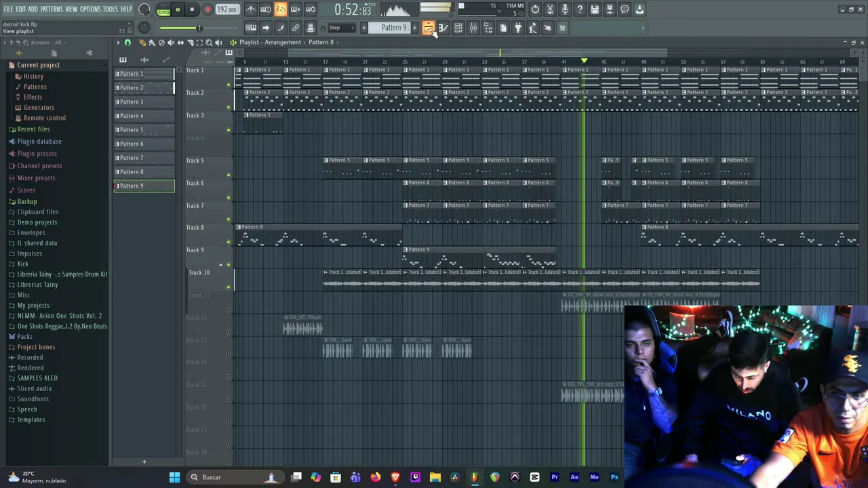Toggle the countdown before recording button
The width and height of the screenshot is (868, 488).
point(280,9)
